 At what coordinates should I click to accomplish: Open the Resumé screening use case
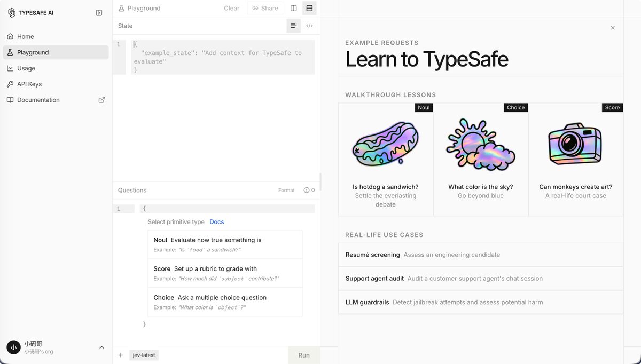481,255
